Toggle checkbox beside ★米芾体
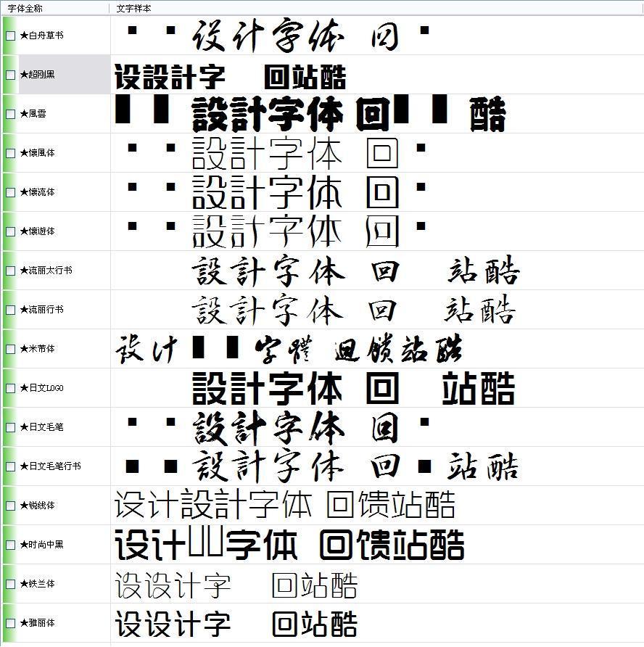644x647 pixels. coord(10,349)
